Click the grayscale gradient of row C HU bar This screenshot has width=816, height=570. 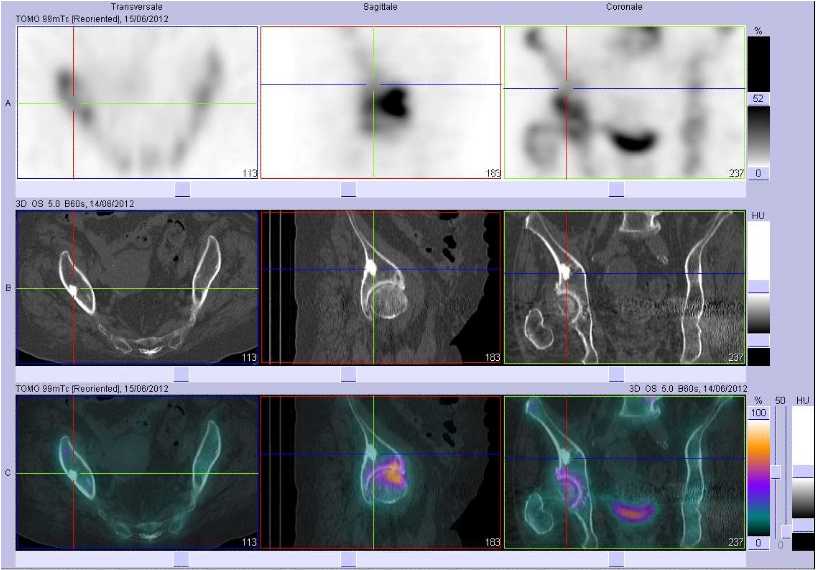802,498
